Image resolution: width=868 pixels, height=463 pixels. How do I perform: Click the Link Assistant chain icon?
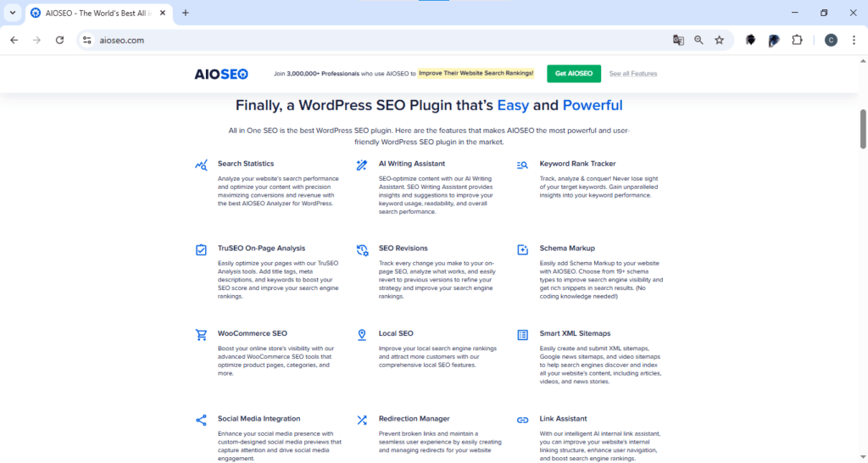522,421
